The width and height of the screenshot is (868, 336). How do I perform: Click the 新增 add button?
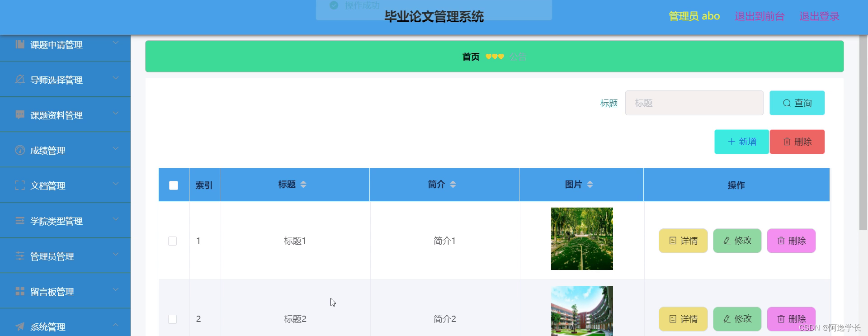click(x=741, y=142)
